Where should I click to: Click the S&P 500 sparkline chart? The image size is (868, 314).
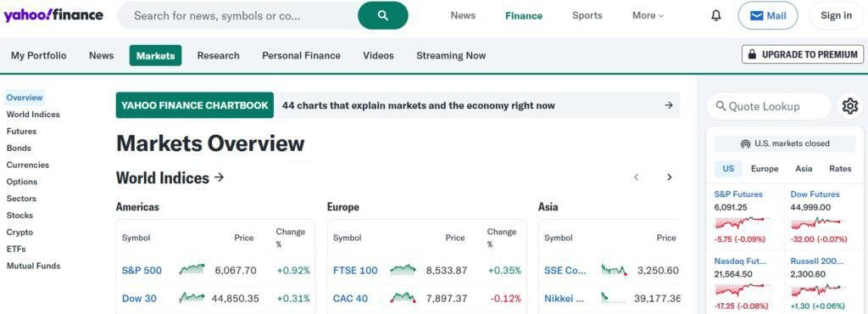tap(192, 270)
